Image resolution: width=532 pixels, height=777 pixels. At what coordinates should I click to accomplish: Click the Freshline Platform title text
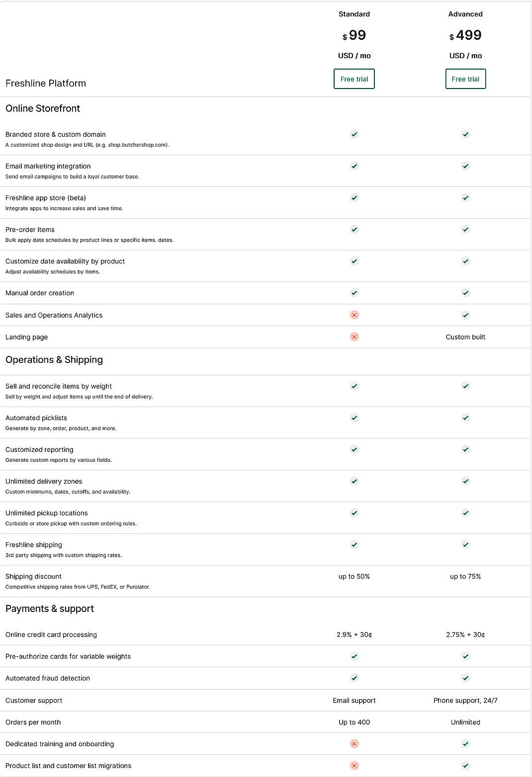coord(45,84)
